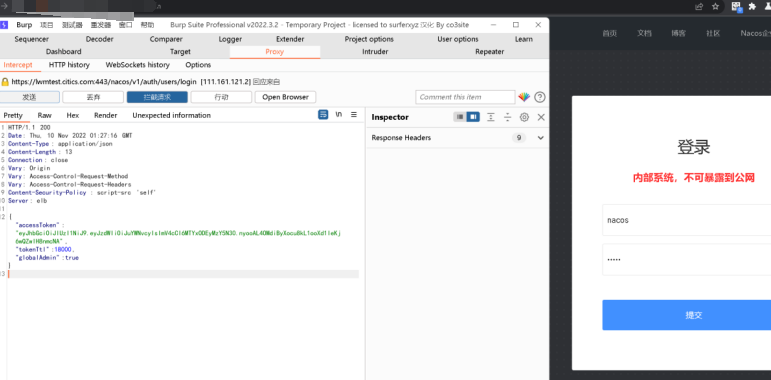
Task: Expand all Inspector sections icon
Action: click(491, 117)
